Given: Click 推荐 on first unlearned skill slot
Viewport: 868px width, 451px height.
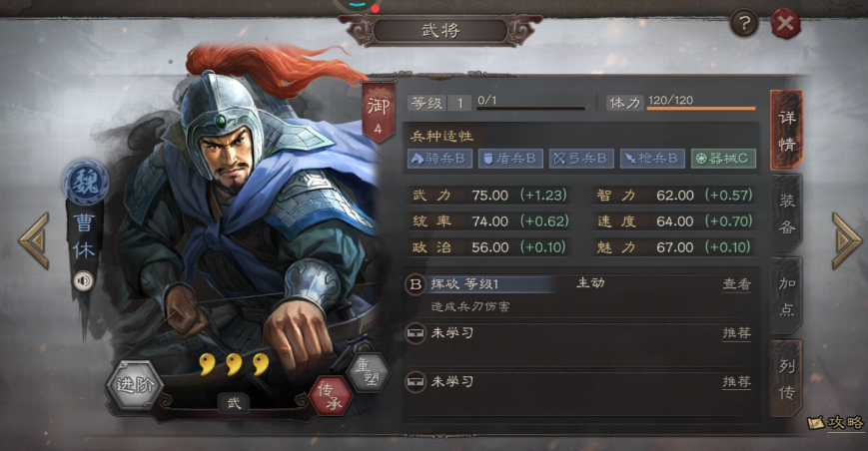Looking at the screenshot, I should coord(737,332).
